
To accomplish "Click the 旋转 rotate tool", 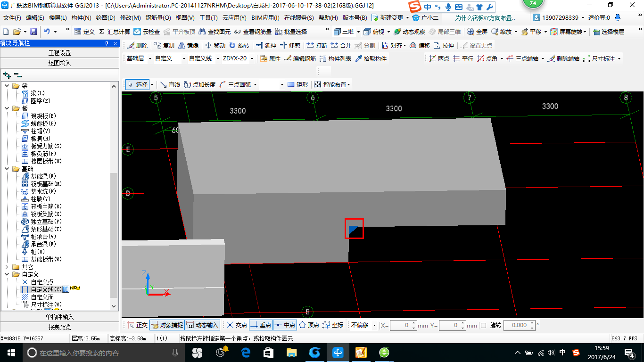I will [239, 46].
